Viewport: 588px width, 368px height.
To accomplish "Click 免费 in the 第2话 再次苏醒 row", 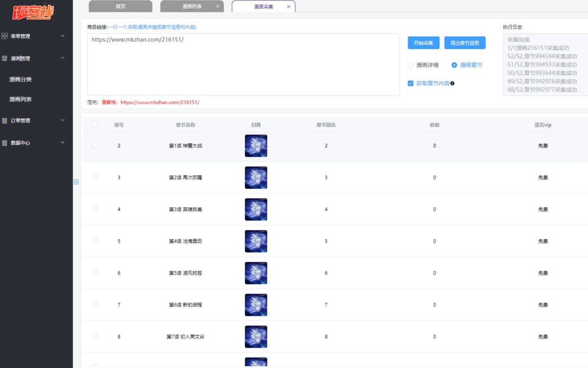I will [x=543, y=177].
